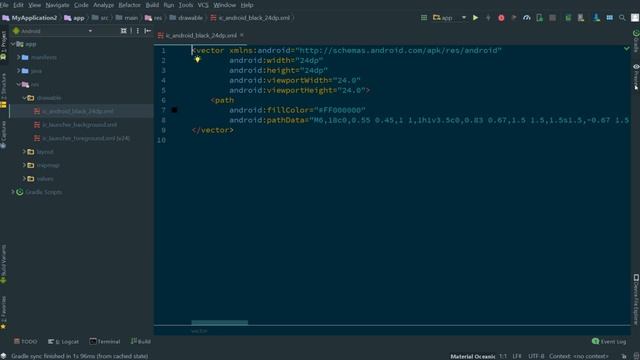Click MyApplication2 in the breadcrumb bar
Screen dimensions: 640x360
pyautogui.click(x=34, y=18)
